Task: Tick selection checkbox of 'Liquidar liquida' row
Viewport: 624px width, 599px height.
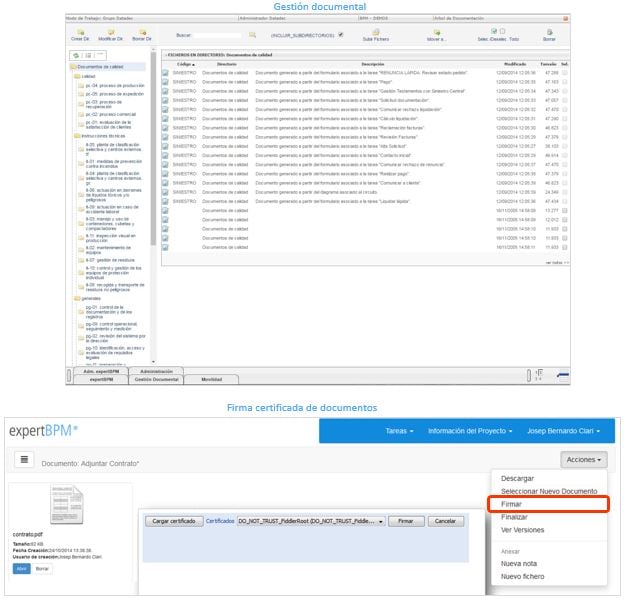Action: point(565,201)
